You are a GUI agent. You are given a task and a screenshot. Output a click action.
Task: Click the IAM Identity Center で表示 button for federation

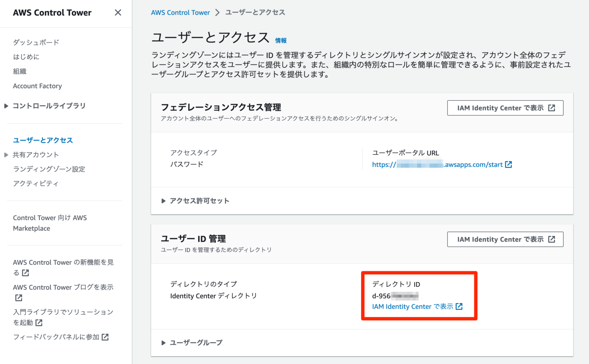point(505,108)
